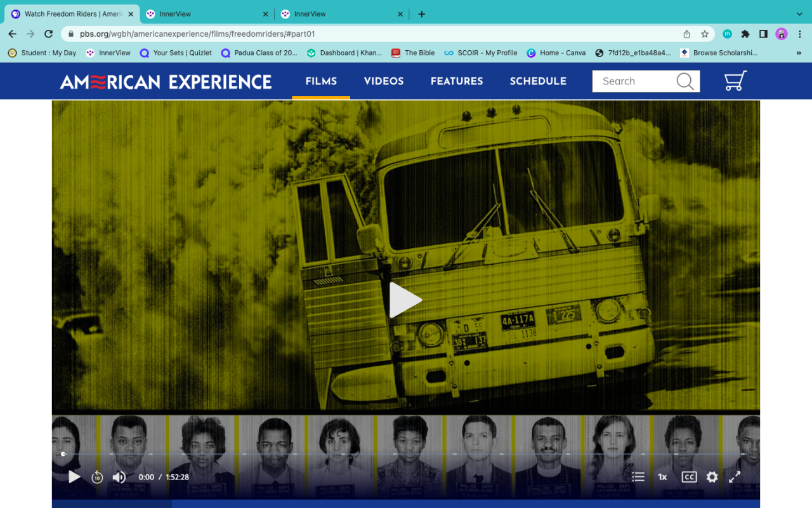Click the American Experience logo
Viewport: 812px width, 508px height.
[166, 81]
